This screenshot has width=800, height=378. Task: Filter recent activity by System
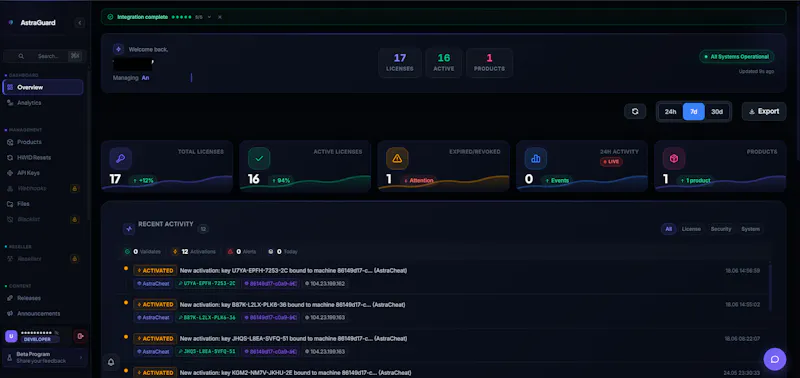click(751, 229)
